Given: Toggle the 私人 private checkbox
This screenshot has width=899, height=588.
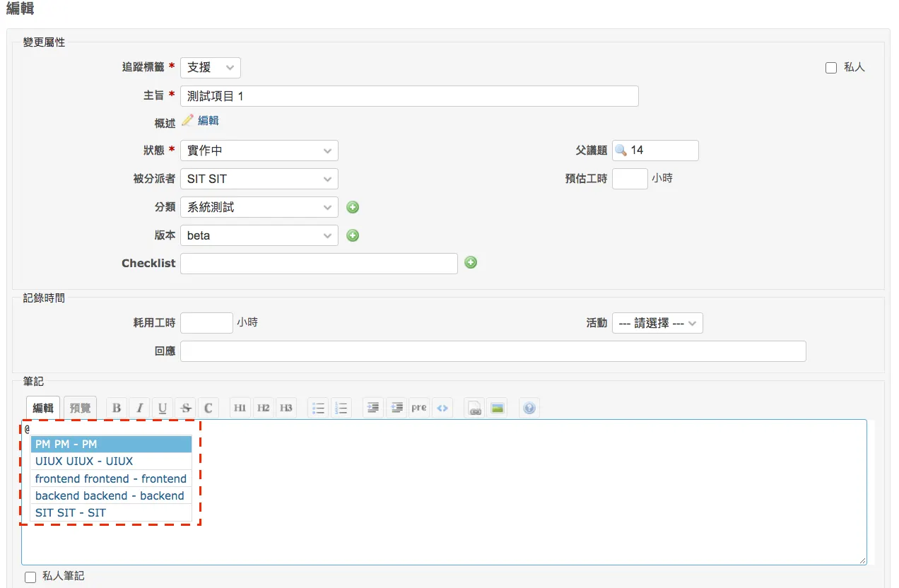Looking at the screenshot, I should pos(831,68).
